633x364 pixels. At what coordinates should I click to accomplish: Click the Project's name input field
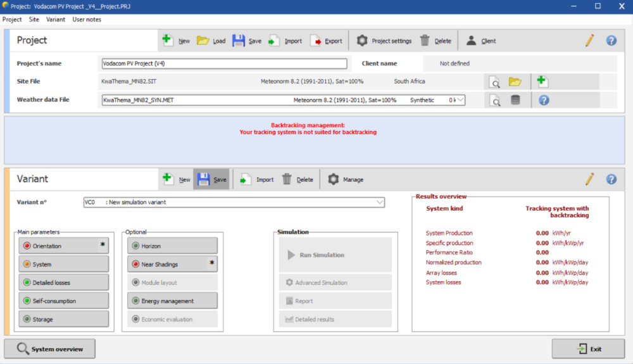[224, 63]
